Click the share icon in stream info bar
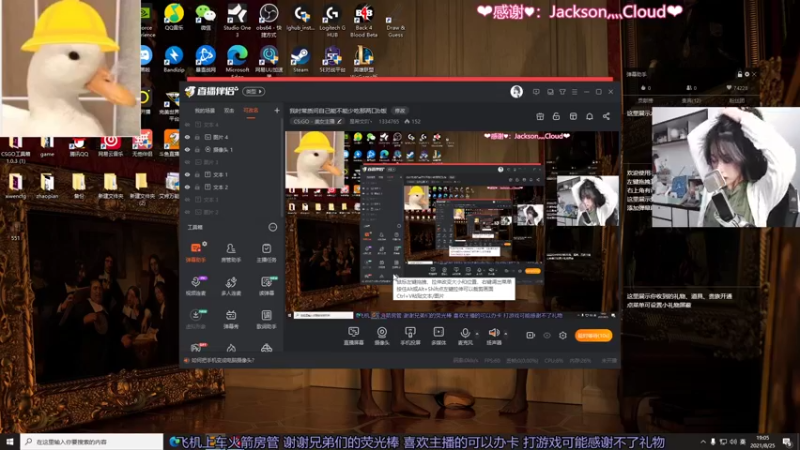The height and width of the screenshot is (450, 800). pyautogui.click(x=606, y=116)
